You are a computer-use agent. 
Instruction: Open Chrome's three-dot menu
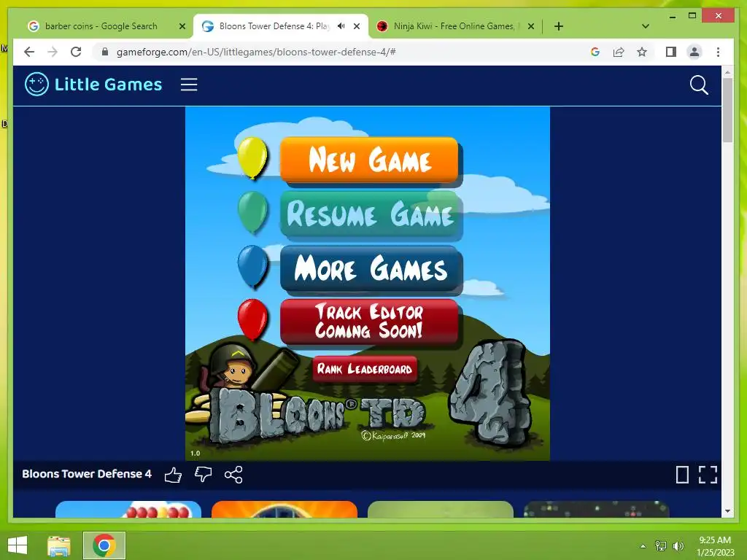[718, 52]
